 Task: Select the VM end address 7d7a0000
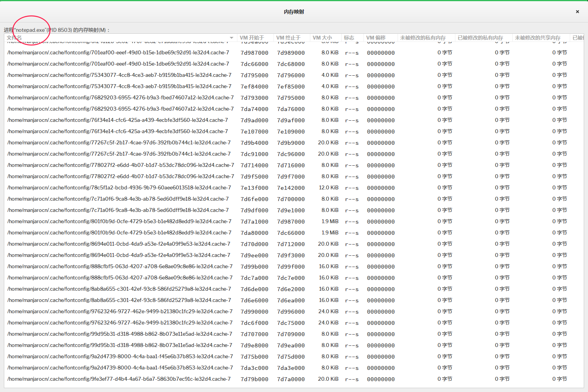coord(291,379)
